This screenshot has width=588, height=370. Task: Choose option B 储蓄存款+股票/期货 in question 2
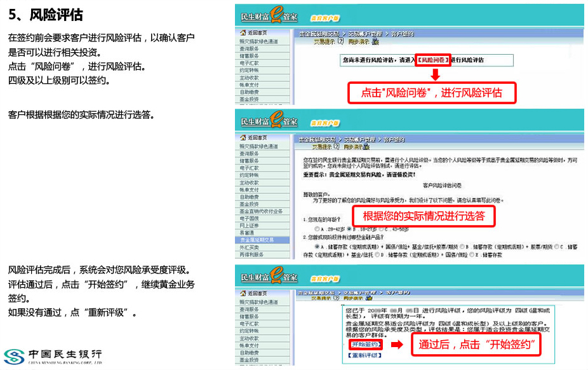pyautogui.click(x=462, y=247)
